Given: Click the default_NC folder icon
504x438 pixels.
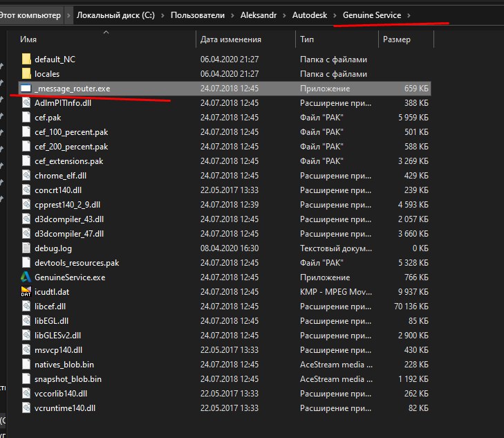Looking at the screenshot, I should click(x=26, y=60).
